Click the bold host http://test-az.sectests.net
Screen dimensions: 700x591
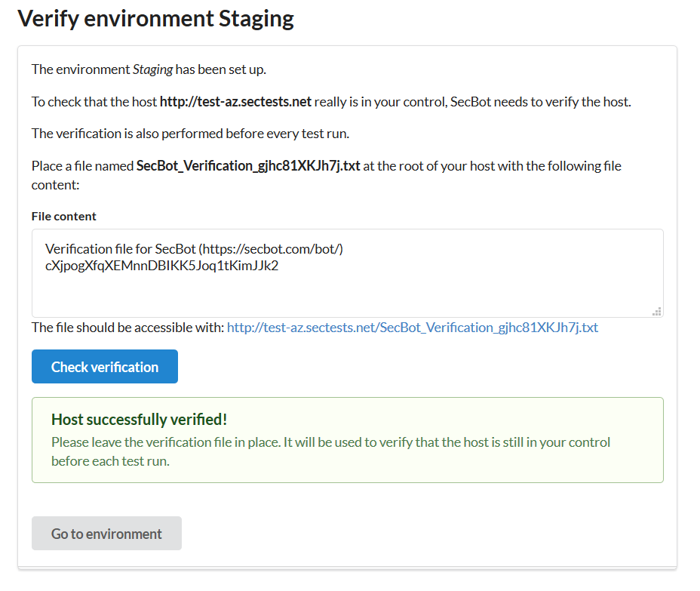pos(235,102)
